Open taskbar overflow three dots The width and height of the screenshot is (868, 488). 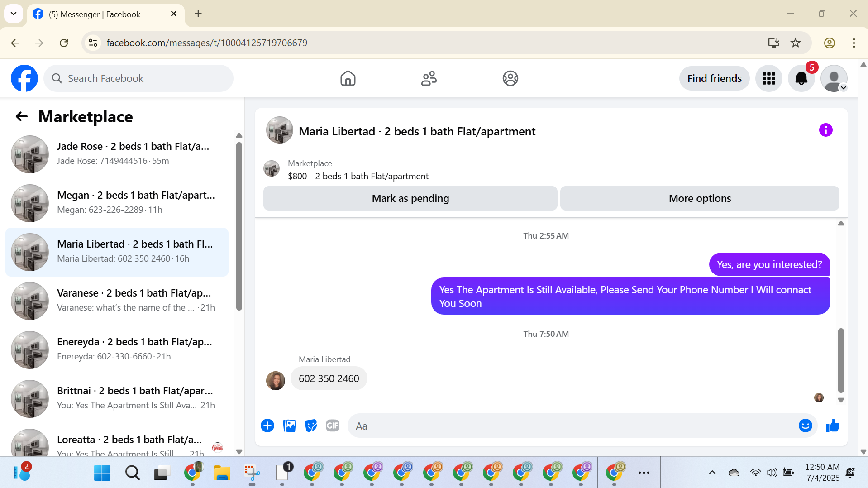coord(644,473)
